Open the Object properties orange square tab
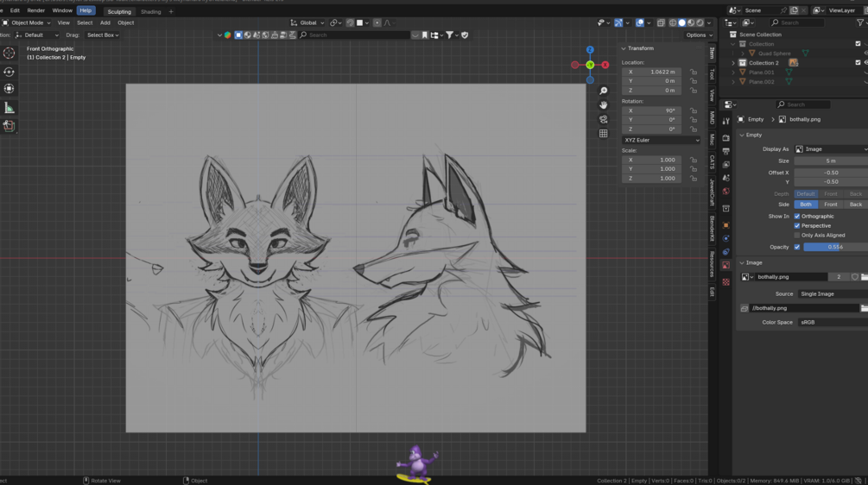The height and width of the screenshot is (485, 868). pos(725,225)
